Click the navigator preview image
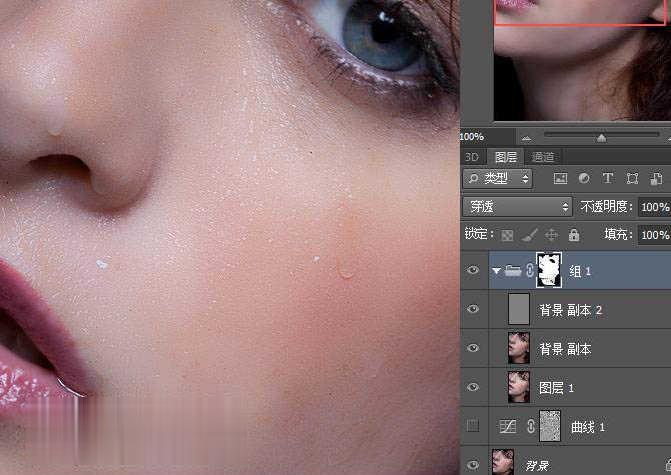 (x=582, y=60)
